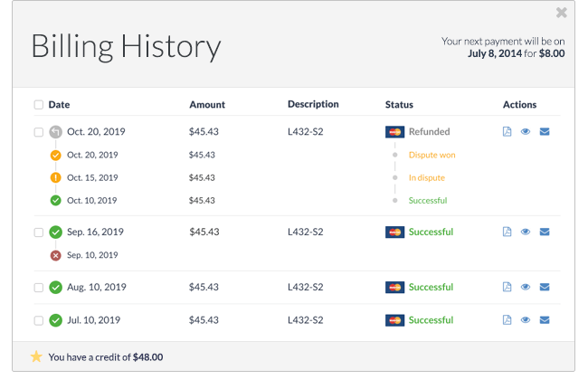
Task: Tick the Jul. 10, 2019 row checkbox
Action: coord(39,320)
